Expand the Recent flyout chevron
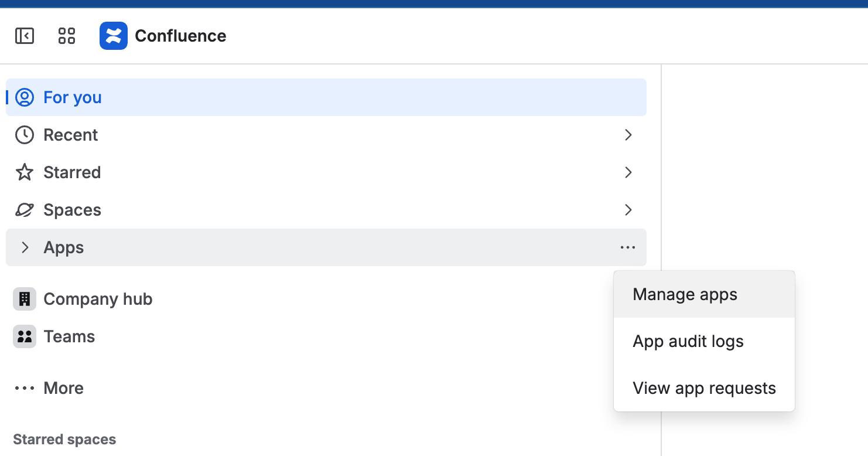This screenshot has height=456, width=868. pyautogui.click(x=628, y=135)
